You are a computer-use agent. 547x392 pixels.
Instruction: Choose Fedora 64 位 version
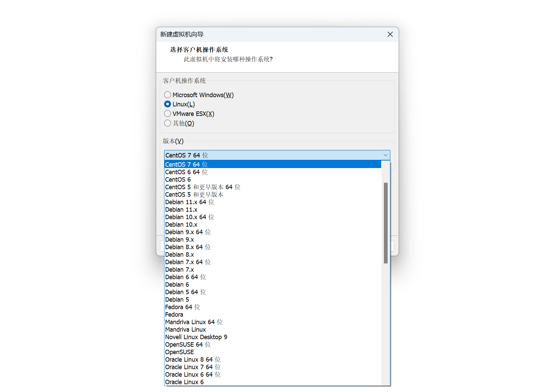(273, 307)
